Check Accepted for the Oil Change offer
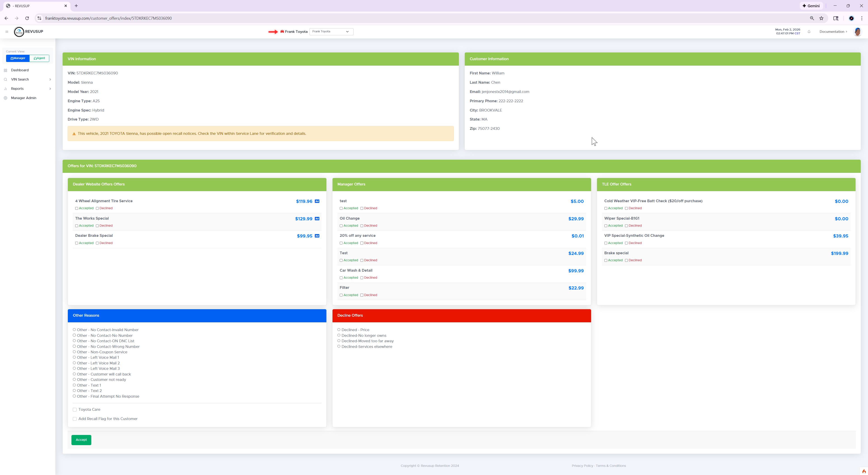The image size is (868, 475). coord(341,226)
